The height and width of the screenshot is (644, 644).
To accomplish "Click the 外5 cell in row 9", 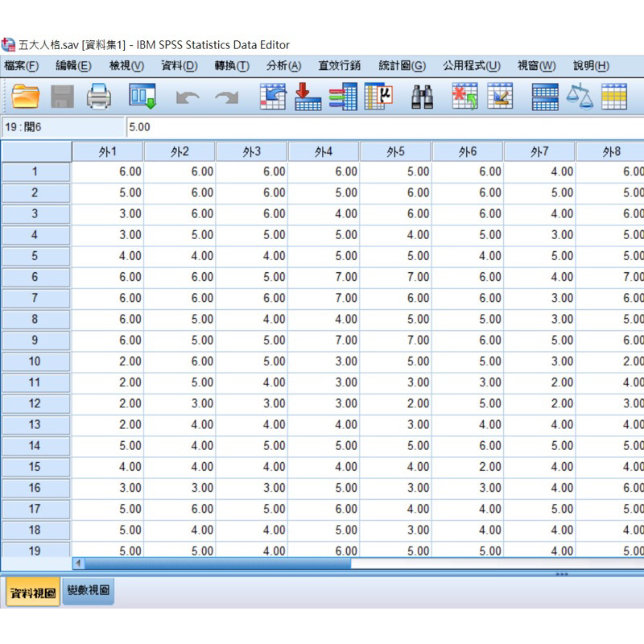I will click(395, 340).
